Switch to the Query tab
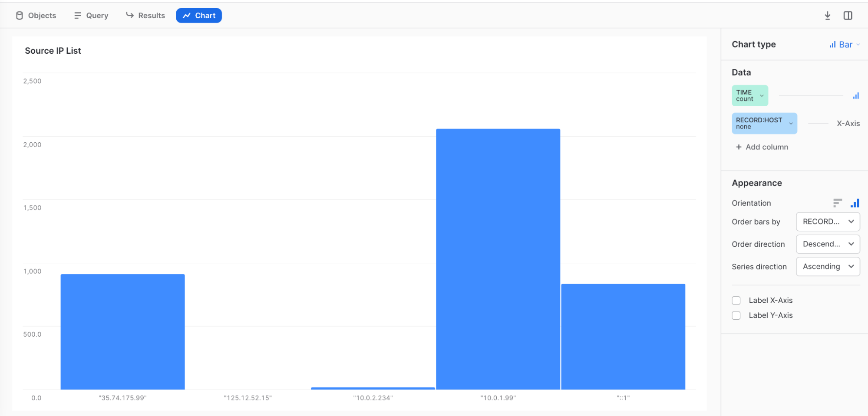Image resolution: width=868 pixels, height=416 pixels. tap(91, 15)
